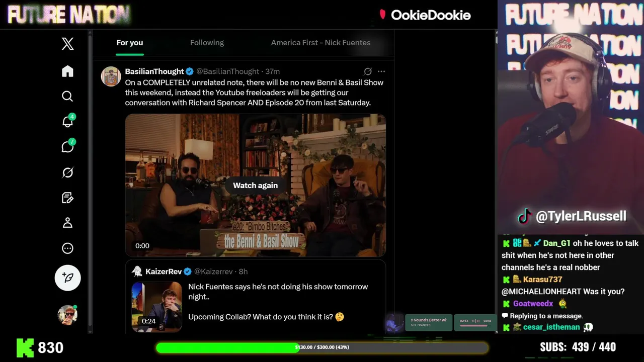The height and width of the screenshot is (362, 644).
Task: Click the Post compose feather button
Action: click(x=67, y=278)
